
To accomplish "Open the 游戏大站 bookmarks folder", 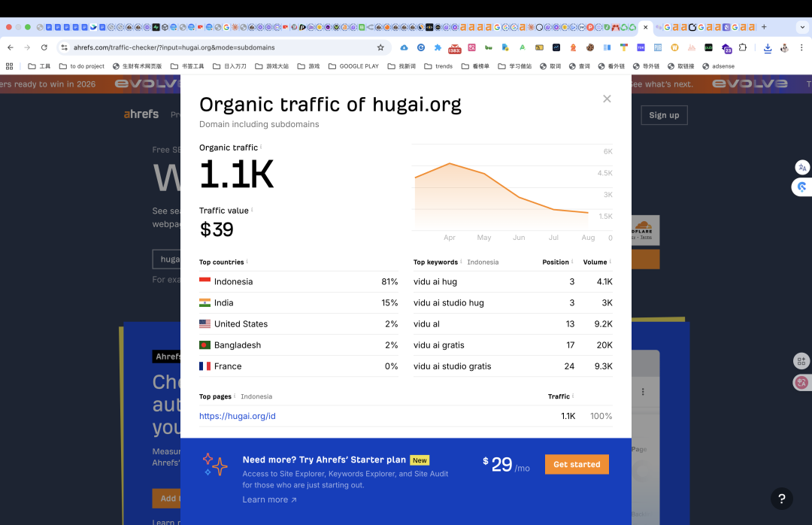I will click(x=272, y=66).
